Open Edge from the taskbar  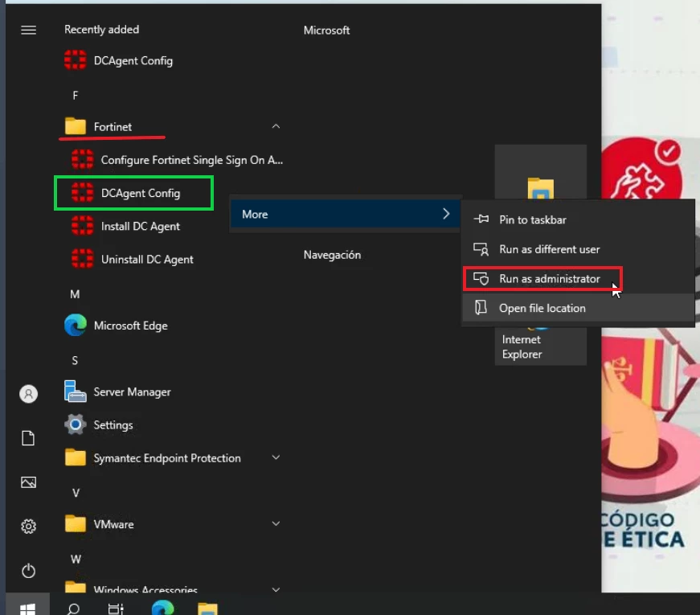click(162, 608)
